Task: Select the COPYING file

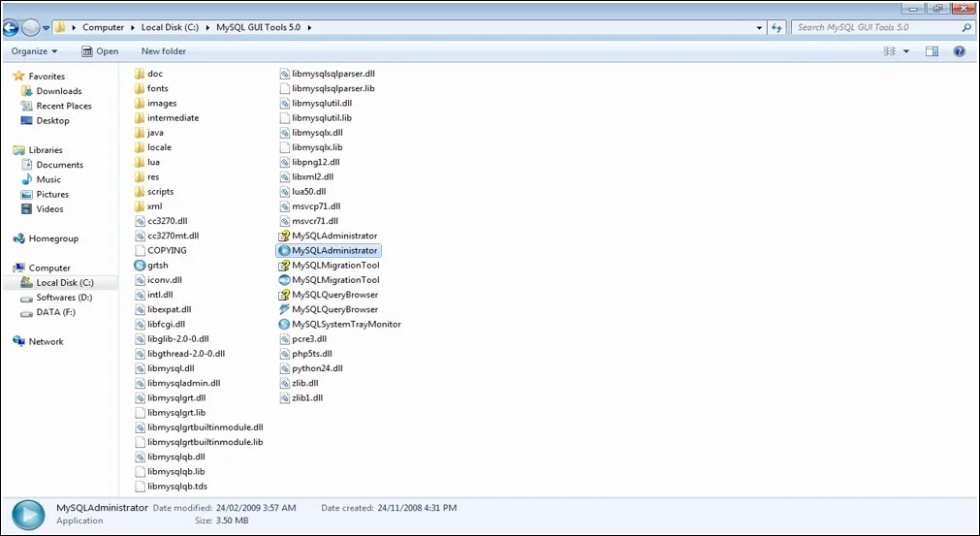Action: tap(161, 250)
